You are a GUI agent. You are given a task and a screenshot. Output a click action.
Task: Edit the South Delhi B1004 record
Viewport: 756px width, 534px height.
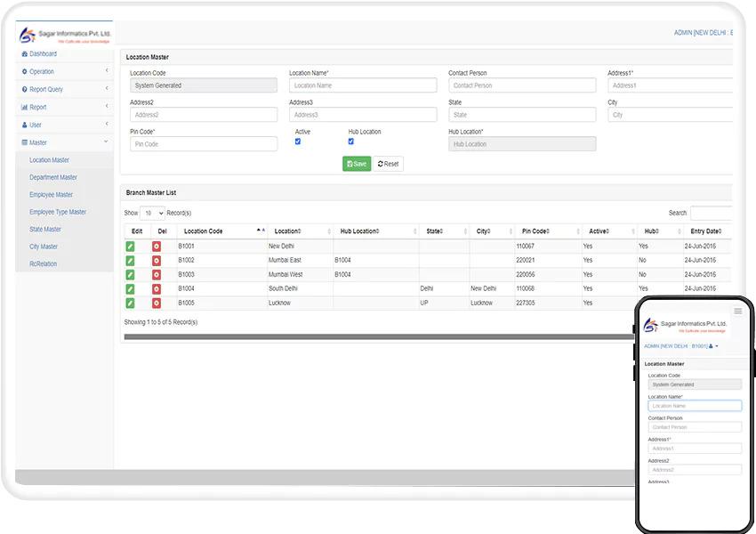tap(131, 289)
